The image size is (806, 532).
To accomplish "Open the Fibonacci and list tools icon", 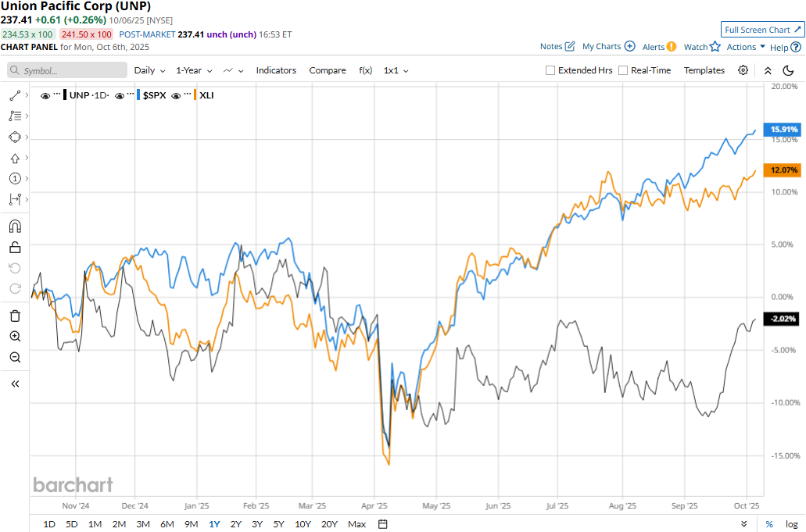I will pyautogui.click(x=15, y=116).
